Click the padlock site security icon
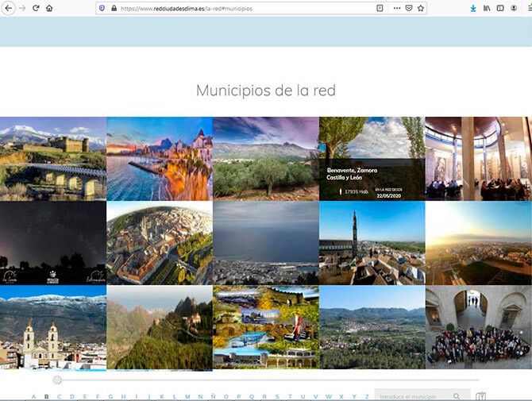This screenshot has width=532, height=401. click(114, 8)
